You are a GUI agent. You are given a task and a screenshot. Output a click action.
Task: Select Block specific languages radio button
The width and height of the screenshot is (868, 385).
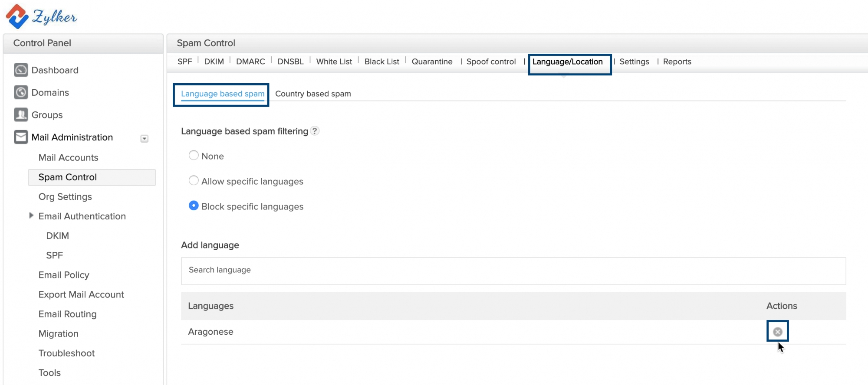click(x=194, y=206)
